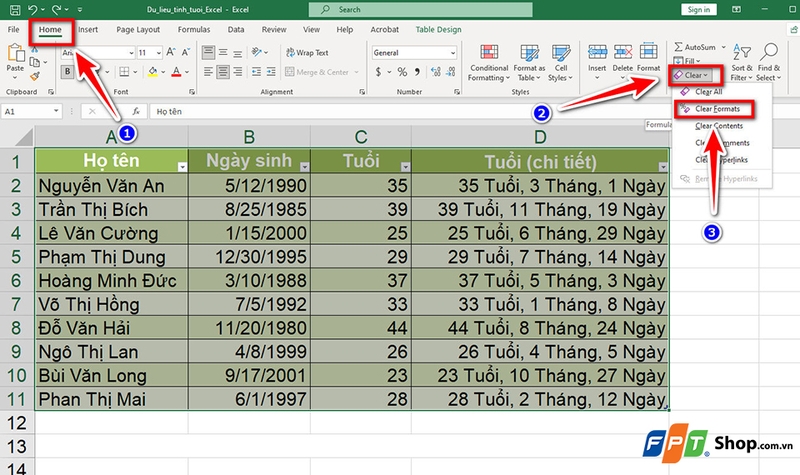Toggle Bold formatting button
This screenshot has height=475, width=800.
click(x=67, y=72)
